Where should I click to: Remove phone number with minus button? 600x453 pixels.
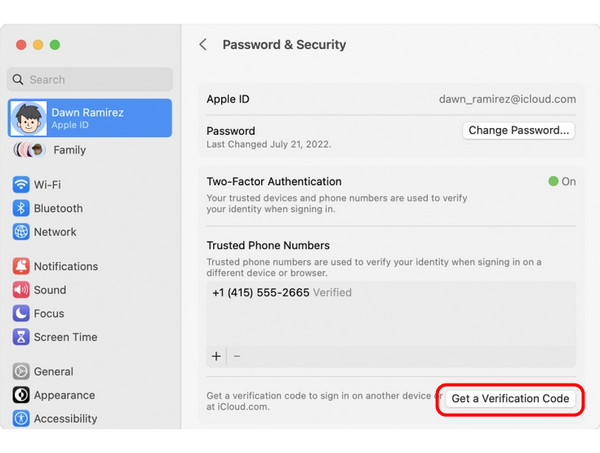coord(237,356)
